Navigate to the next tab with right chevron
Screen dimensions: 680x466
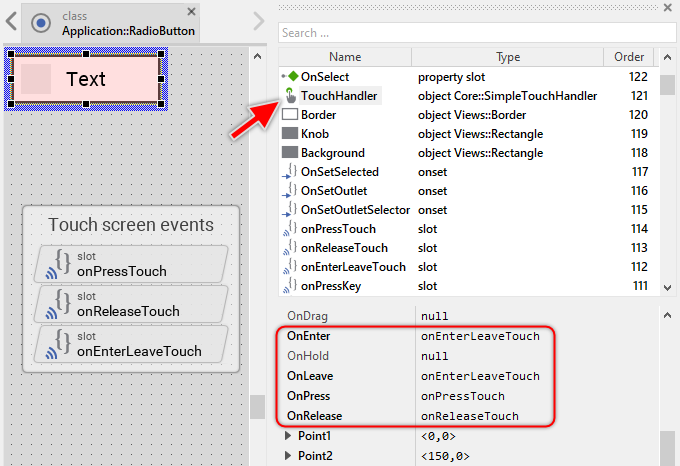[x=258, y=21]
